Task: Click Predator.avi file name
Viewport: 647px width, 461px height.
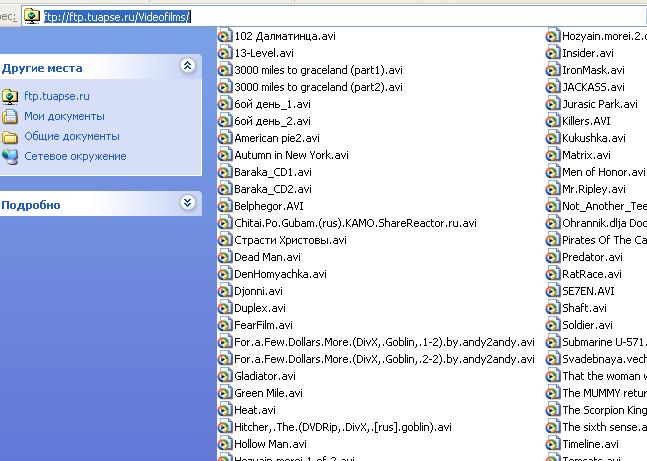Action: coord(592,257)
